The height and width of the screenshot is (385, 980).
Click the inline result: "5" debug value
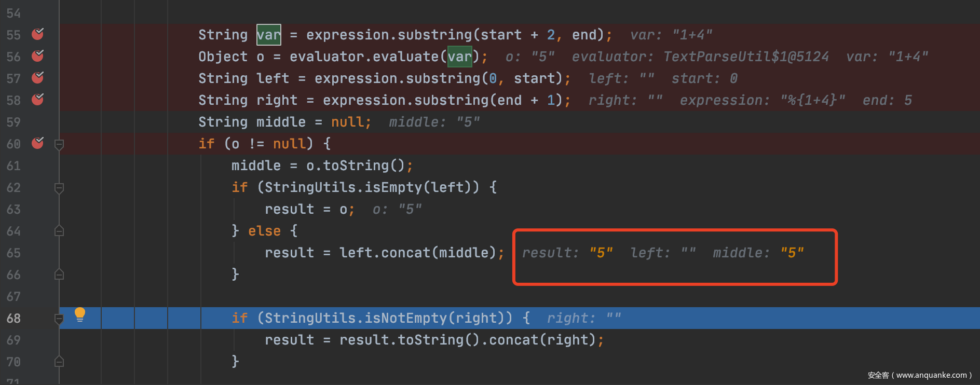coord(567,253)
